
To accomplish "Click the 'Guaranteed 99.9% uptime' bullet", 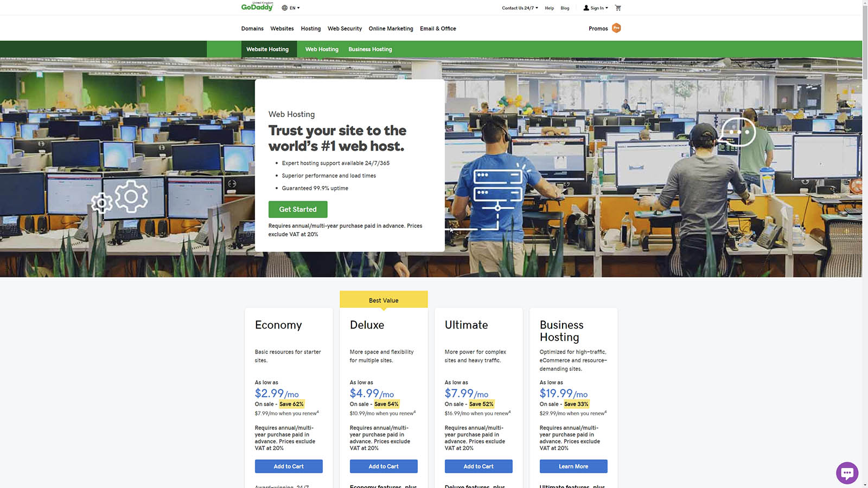I will pyautogui.click(x=315, y=188).
